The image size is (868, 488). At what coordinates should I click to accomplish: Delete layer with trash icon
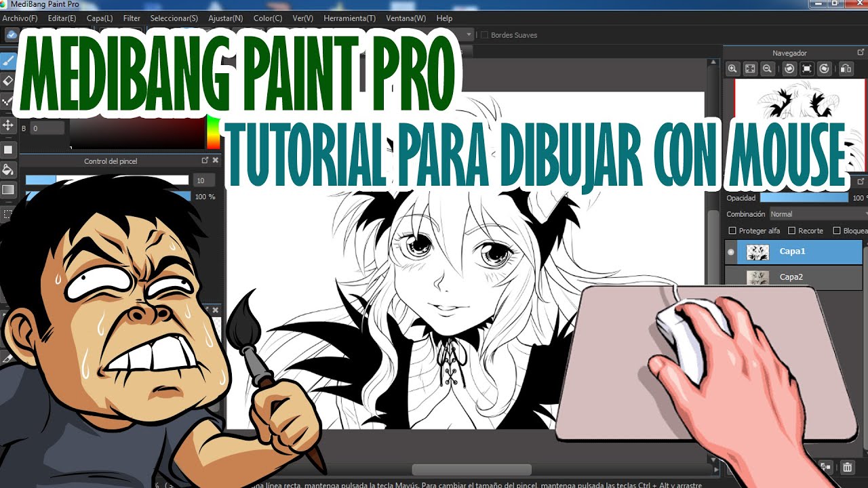coord(847,468)
